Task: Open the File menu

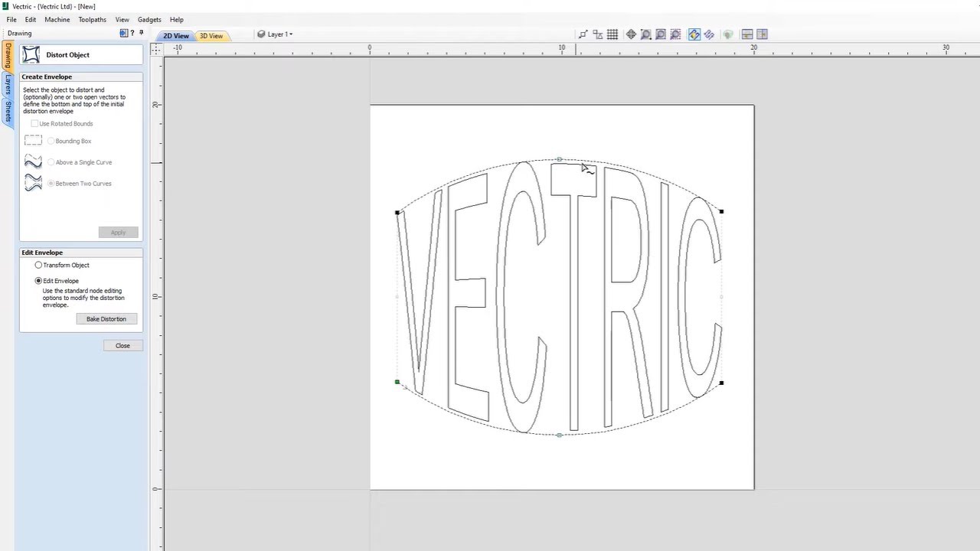Action: point(11,19)
